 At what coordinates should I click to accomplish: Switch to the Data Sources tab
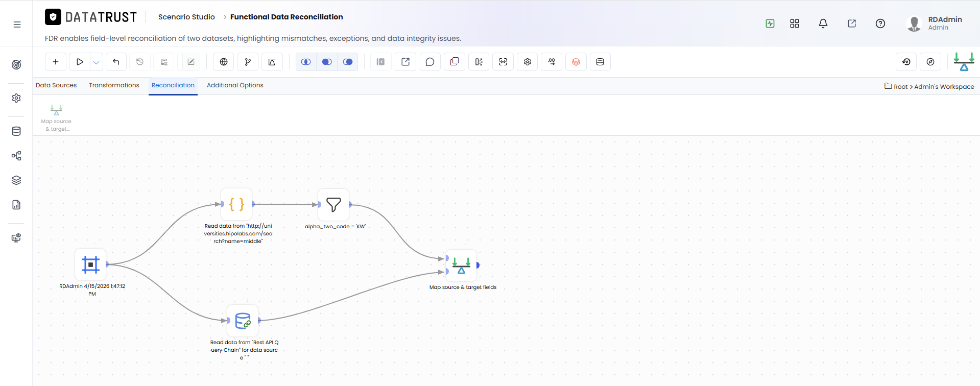pyautogui.click(x=56, y=85)
